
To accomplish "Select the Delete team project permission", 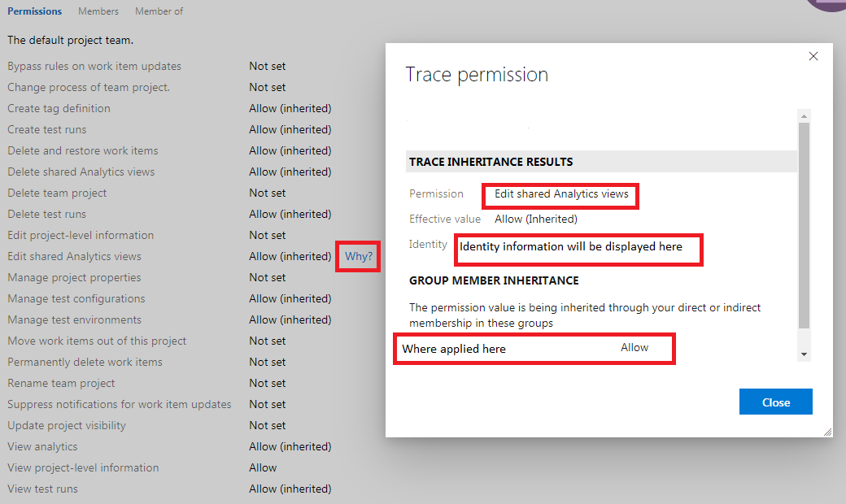I will [56, 192].
